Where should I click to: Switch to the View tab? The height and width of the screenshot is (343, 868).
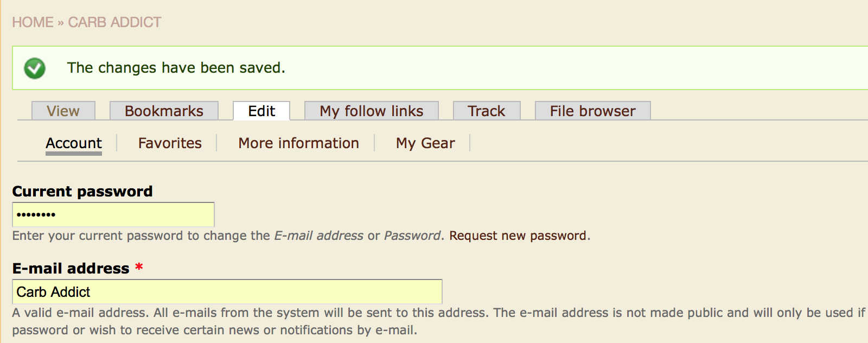point(63,111)
